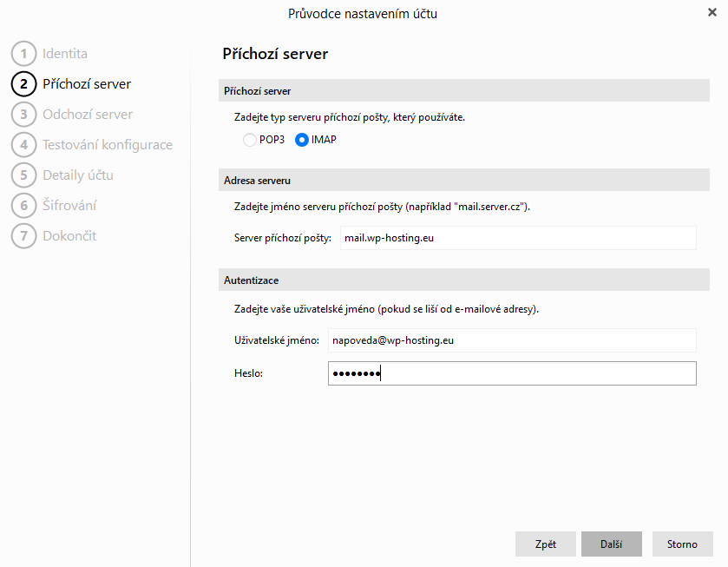The width and height of the screenshot is (728, 567).
Task: Click the step 3 number circle
Action: [23, 115]
